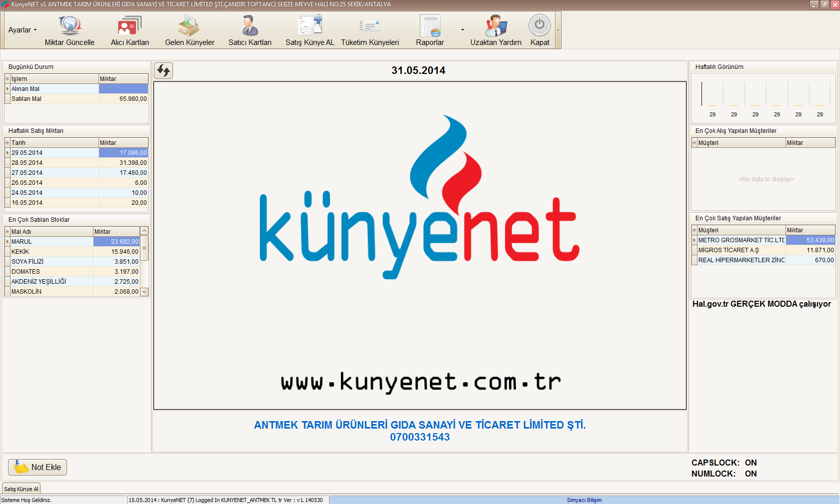The width and height of the screenshot is (840, 504).
Task: Open Satıcı Kartları
Action: coord(250,31)
